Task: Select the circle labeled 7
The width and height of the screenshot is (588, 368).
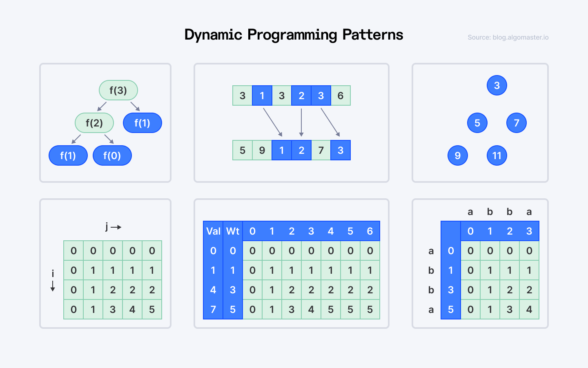Action: coord(516,123)
